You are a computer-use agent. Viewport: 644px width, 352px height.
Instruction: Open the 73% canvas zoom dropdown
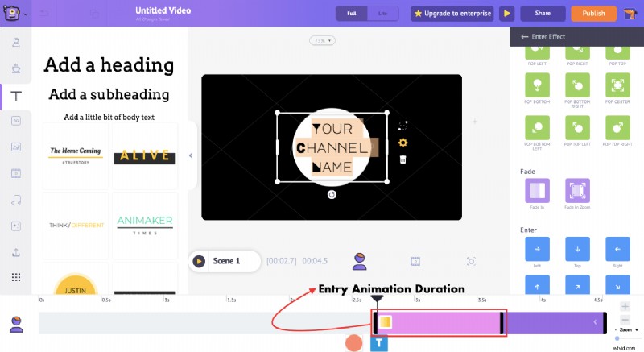[322, 40]
